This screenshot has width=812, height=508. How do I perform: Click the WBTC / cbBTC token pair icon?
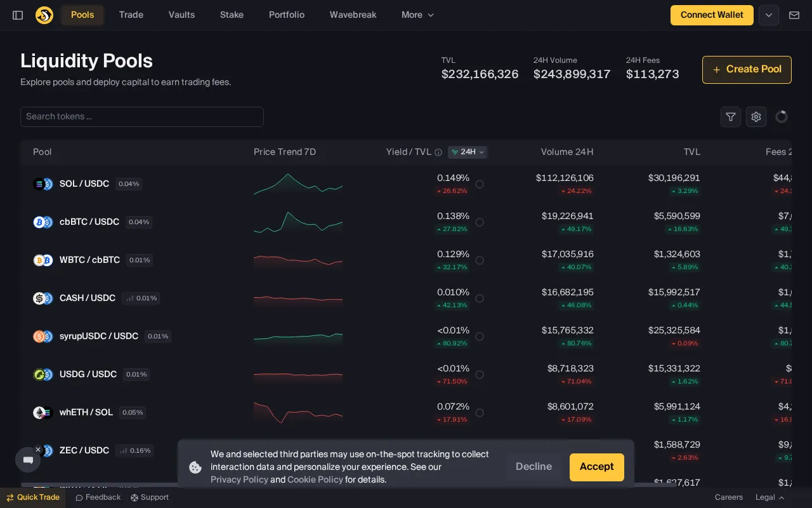43,260
